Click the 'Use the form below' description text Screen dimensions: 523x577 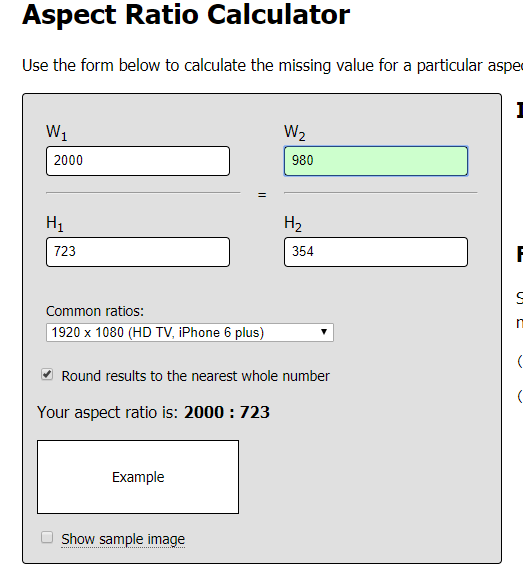pyautogui.click(x=272, y=66)
